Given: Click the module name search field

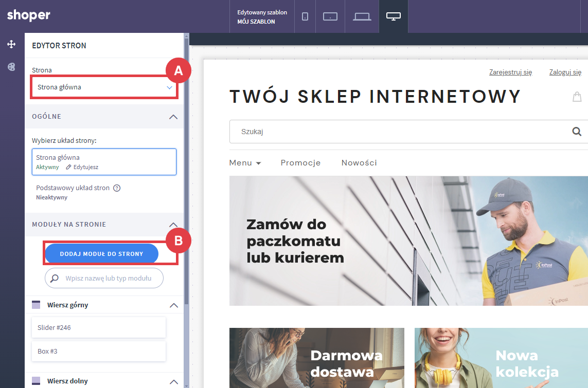Looking at the screenshot, I should (108, 279).
